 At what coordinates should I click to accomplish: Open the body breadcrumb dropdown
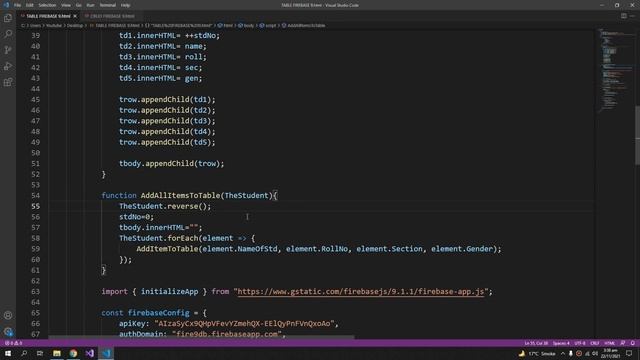[x=246, y=25]
